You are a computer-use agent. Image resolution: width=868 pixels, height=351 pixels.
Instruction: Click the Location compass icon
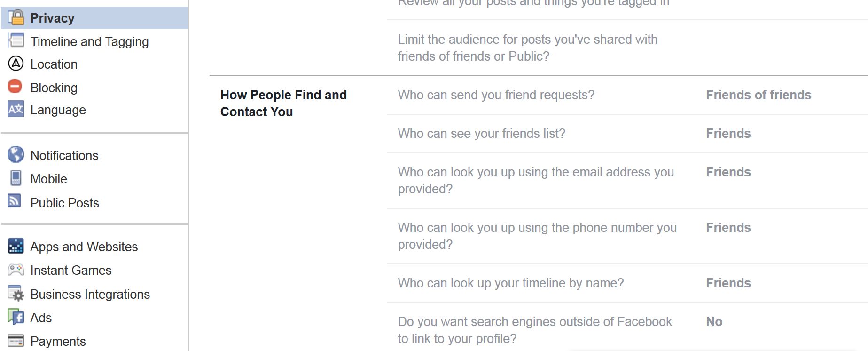(16, 64)
